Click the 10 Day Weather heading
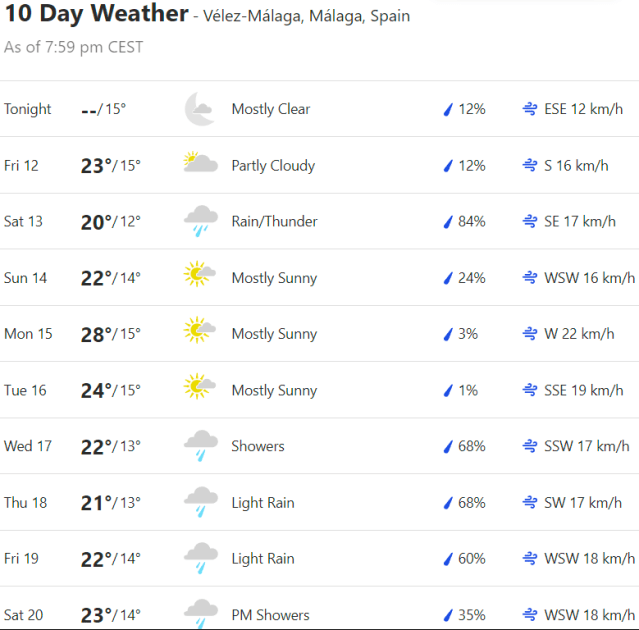The width and height of the screenshot is (639, 630). click(x=96, y=14)
